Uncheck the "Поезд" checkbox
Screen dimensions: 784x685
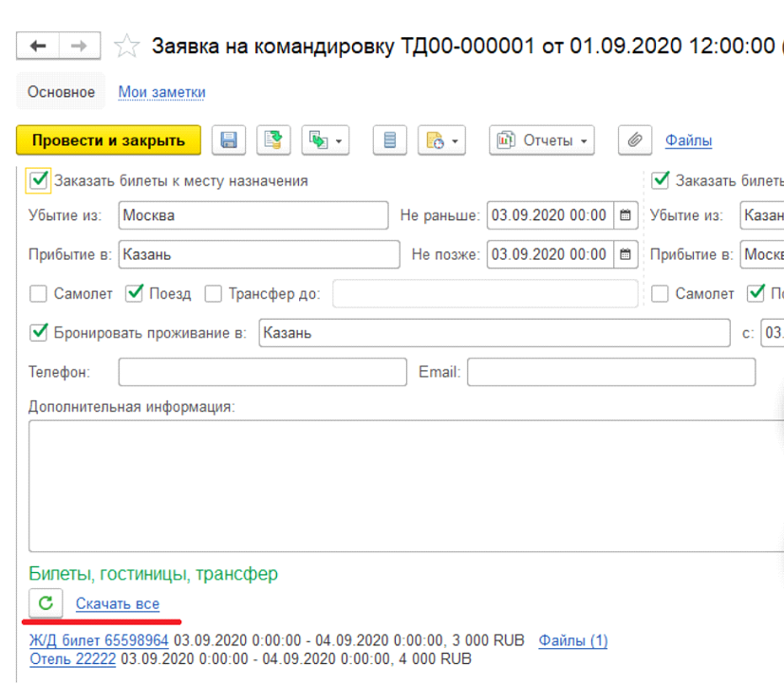click(x=135, y=294)
